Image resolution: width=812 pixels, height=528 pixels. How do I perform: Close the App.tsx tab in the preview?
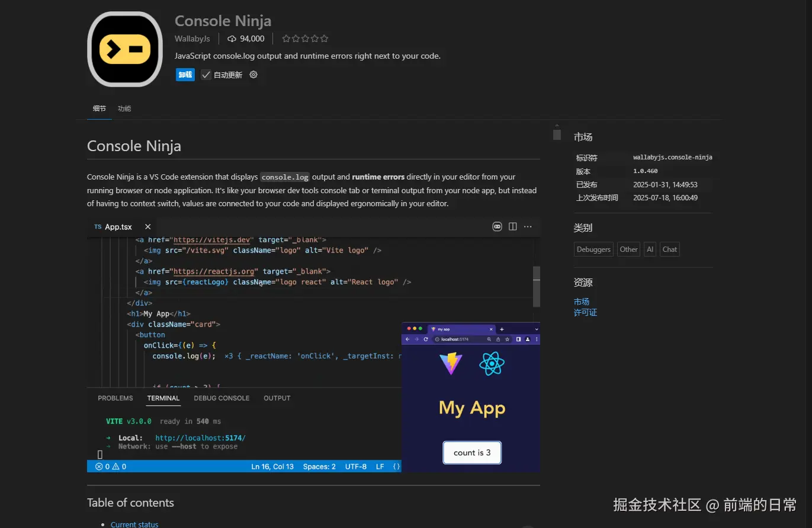(148, 227)
